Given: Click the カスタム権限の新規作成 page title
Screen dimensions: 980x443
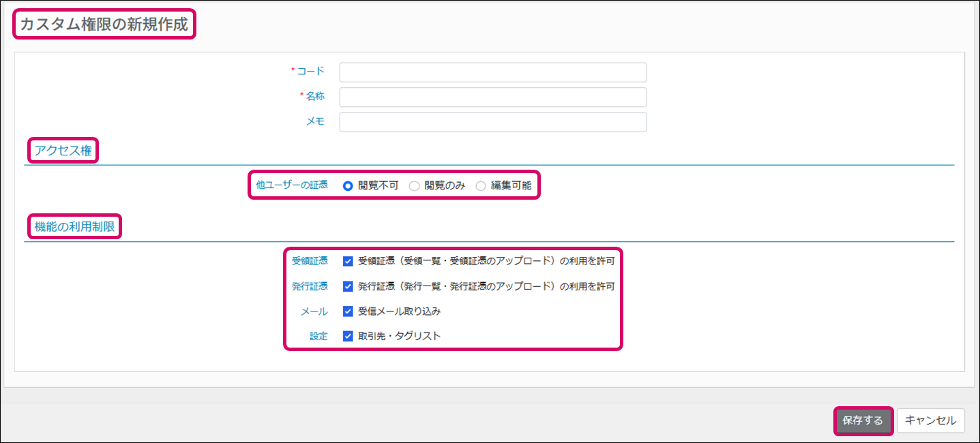Looking at the screenshot, I should (104, 25).
